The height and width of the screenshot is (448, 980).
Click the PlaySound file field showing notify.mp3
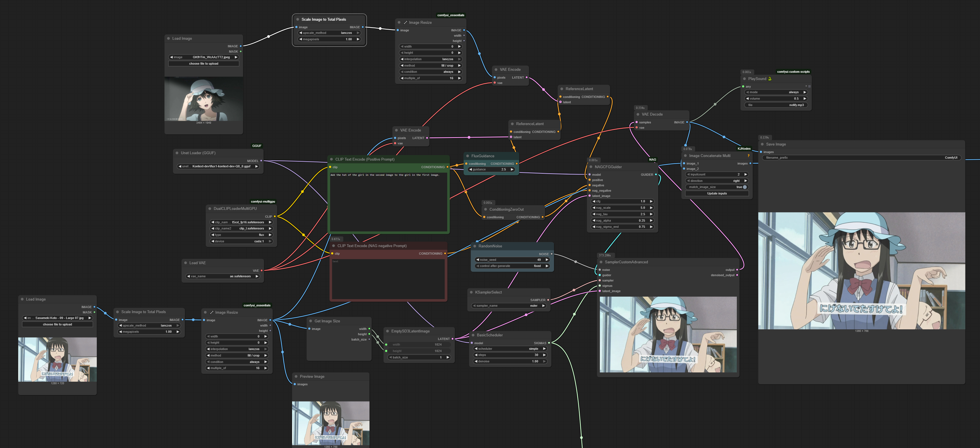pos(776,105)
